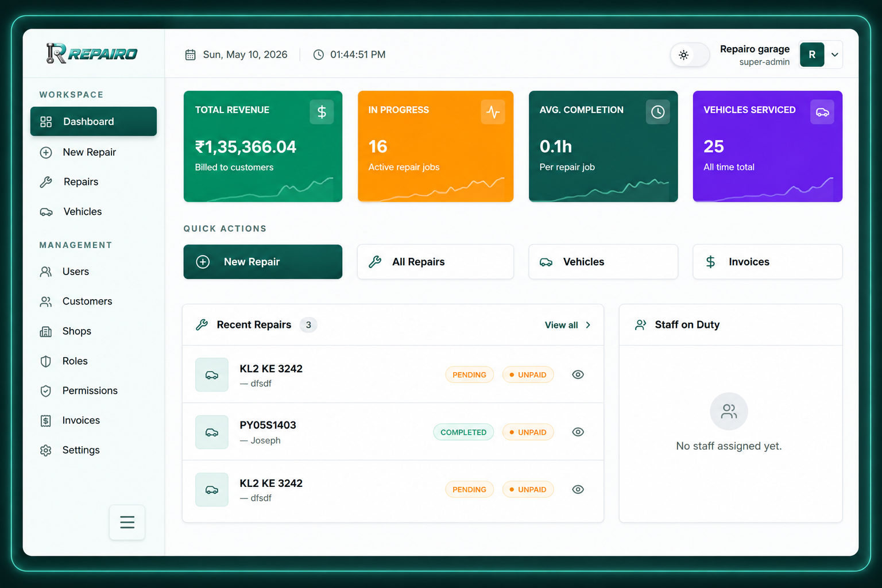Click pulse icon on In Progress card
The width and height of the screenshot is (882, 588).
pyautogui.click(x=493, y=112)
